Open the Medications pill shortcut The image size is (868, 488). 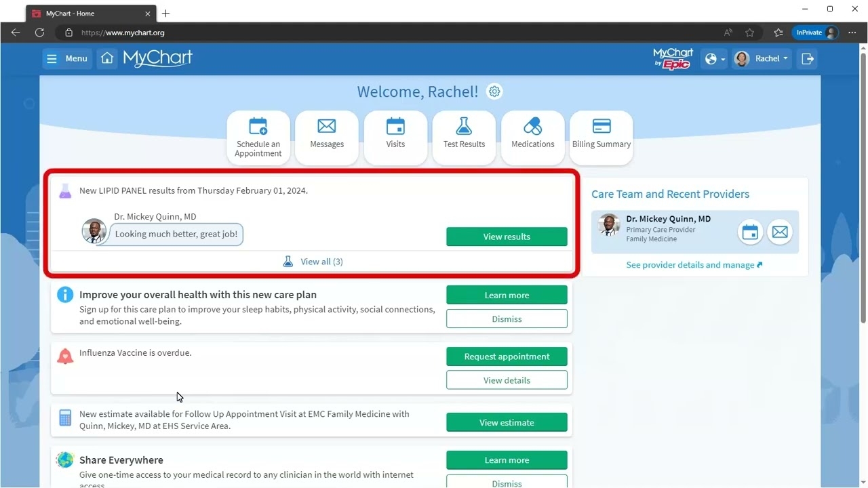[x=533, y=138]
